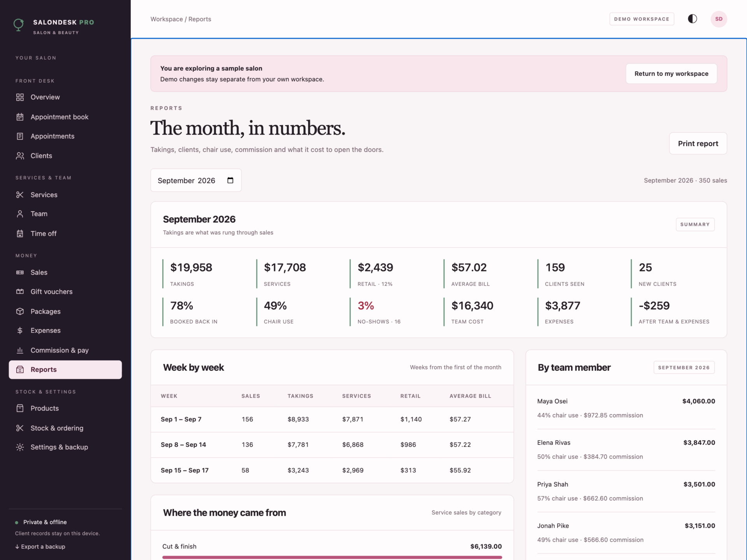
Task: Click the Print report button
Action: pos(698,143)
